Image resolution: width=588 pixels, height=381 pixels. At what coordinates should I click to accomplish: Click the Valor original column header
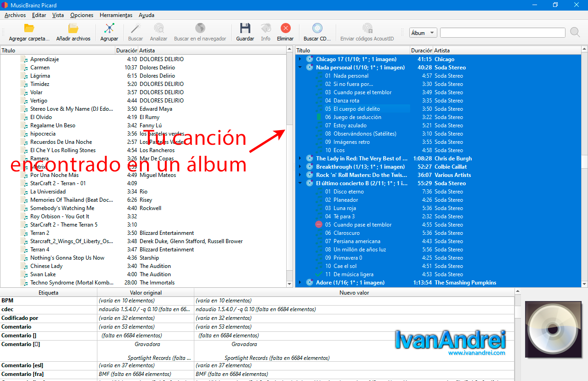click(x=146, y=292)
